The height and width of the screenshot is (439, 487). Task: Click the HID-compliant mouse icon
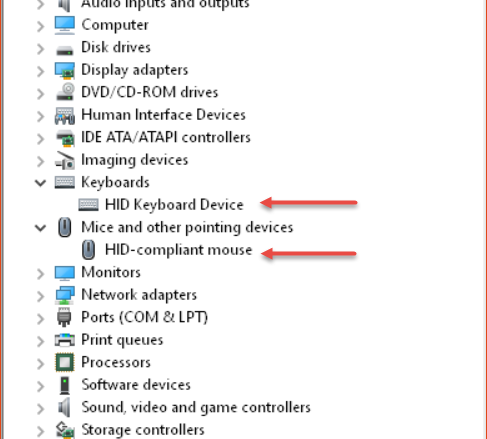[x=88, y=250]
